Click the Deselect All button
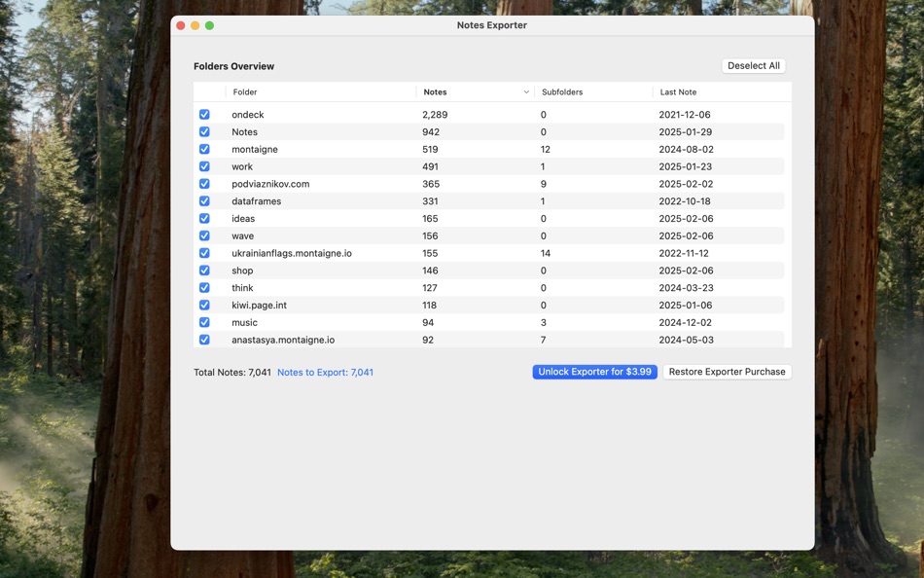Viewport: 924px width, 578px height. click(754, 66)
